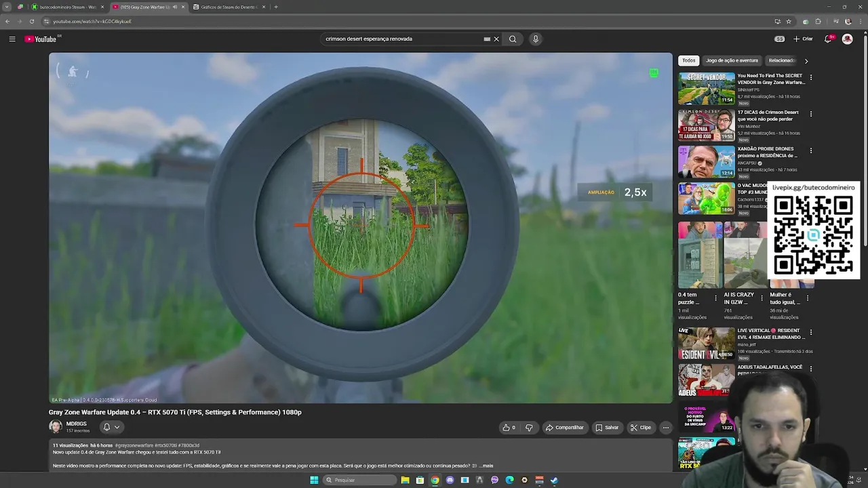Image resolution: width=868 pixels, height=488 pixels.
Task: Open options for 17 DICAS Crimson Desert video
Action: 810,114
